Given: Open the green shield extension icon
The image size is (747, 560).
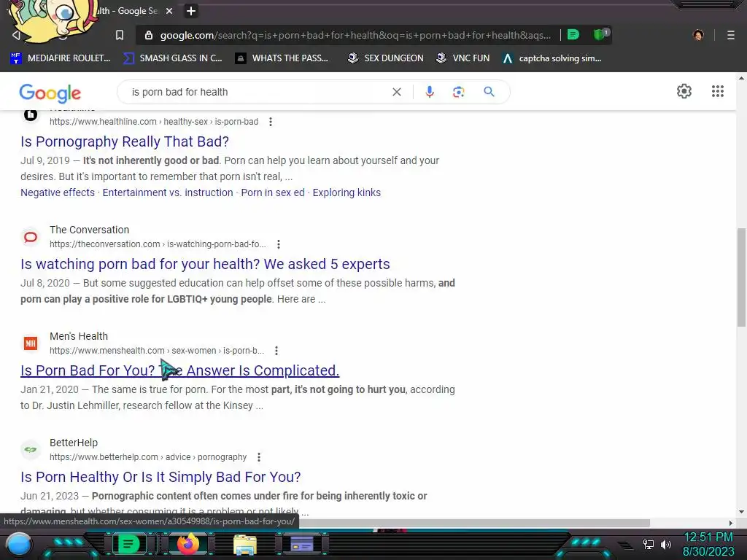Looking at the screenshot, I should pyautogui.click(x=600, y=34).
